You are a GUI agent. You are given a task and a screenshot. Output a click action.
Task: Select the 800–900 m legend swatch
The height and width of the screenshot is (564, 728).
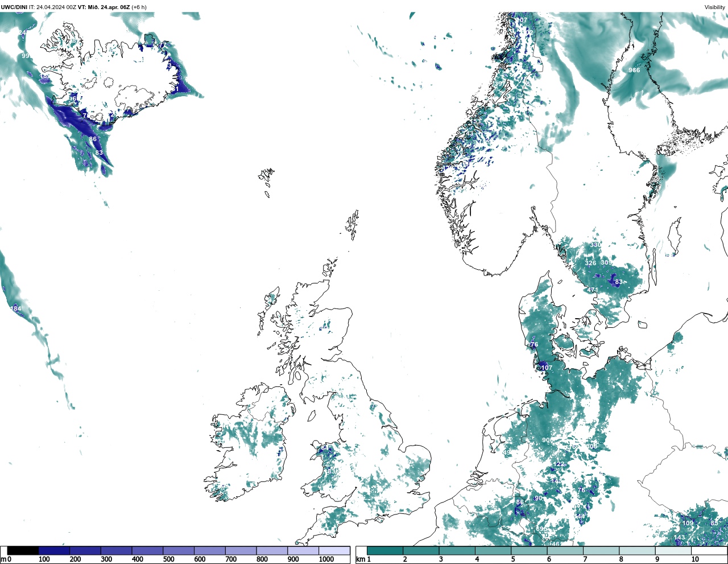pos(272,551)
